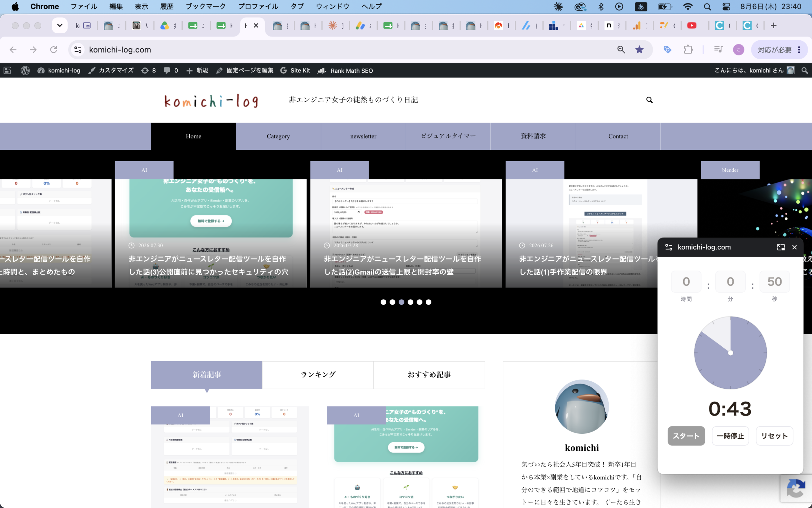Select the third carousel pagination dot
Viewport: 812px width, 508px height.
(401, 302)
